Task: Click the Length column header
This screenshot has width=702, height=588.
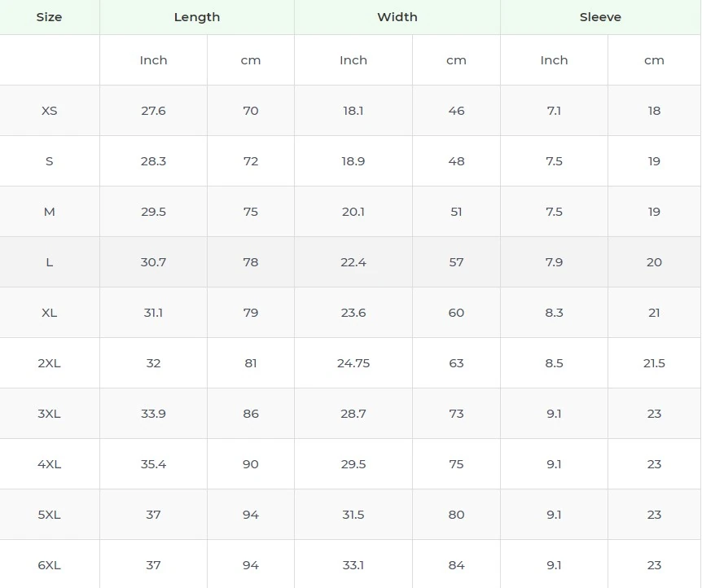Action: pyautogui.click(x=196, y=17)
